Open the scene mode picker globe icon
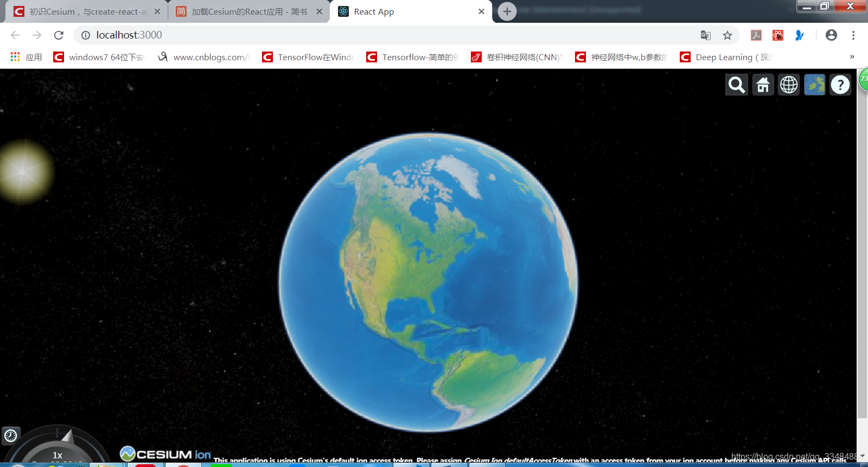This screenshot has width=868, height=467. coord(789,85)
